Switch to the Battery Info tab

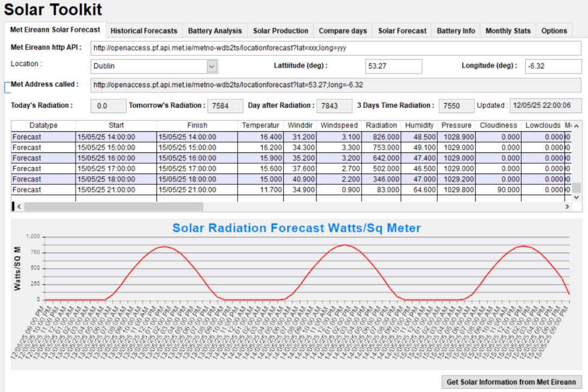pos(456,31)
